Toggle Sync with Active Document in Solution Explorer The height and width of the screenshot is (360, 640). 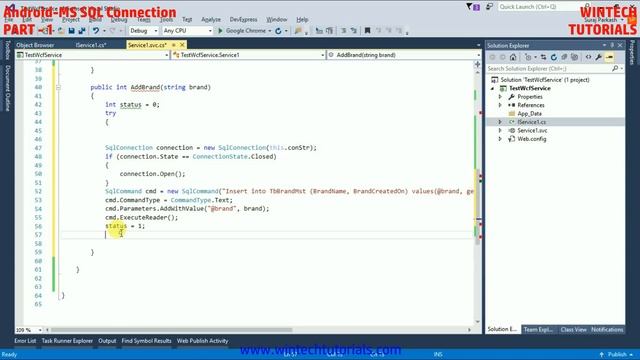click(x=543, y=57)
